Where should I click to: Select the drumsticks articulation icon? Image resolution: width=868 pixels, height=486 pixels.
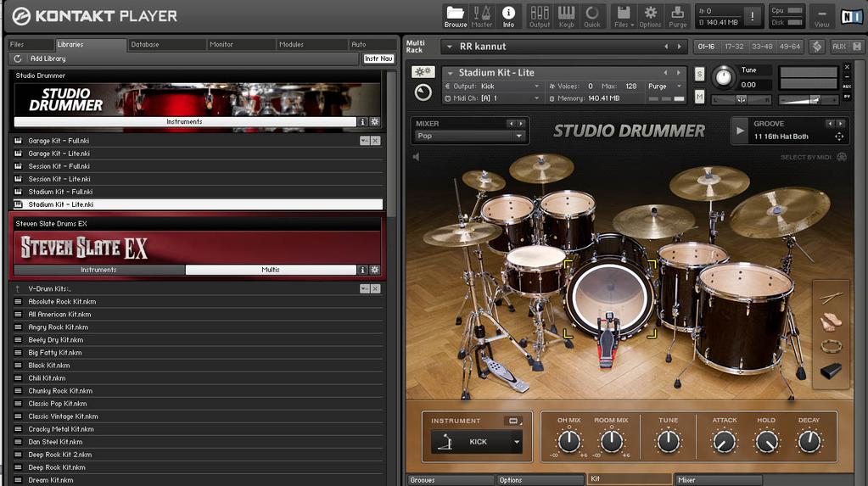(x=831, y=298)
